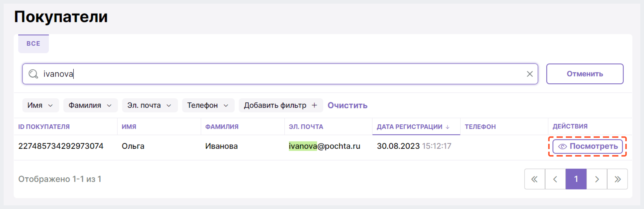View customer Ольга Иванова with Посмотреть
The image size is (644, 209).
pos(587,146)
